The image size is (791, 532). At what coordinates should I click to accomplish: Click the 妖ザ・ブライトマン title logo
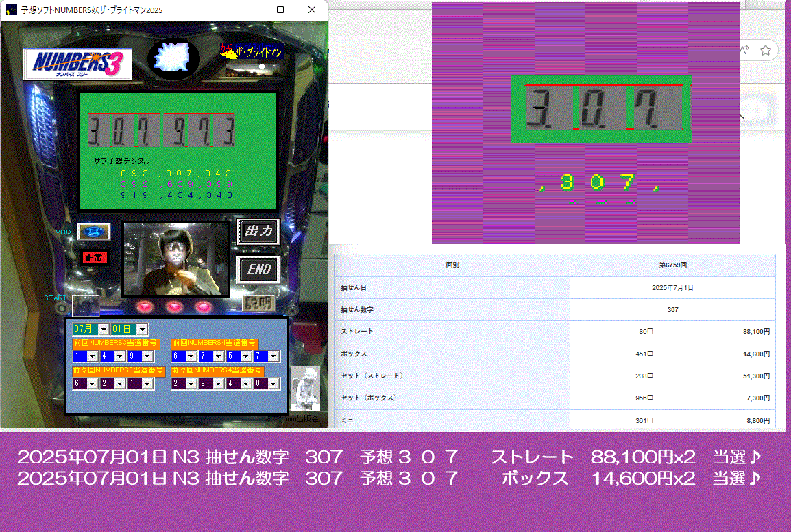252,51
